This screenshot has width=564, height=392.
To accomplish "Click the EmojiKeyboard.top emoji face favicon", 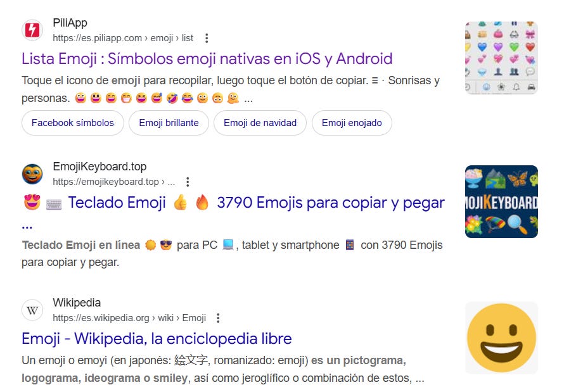I will point(32,174).
